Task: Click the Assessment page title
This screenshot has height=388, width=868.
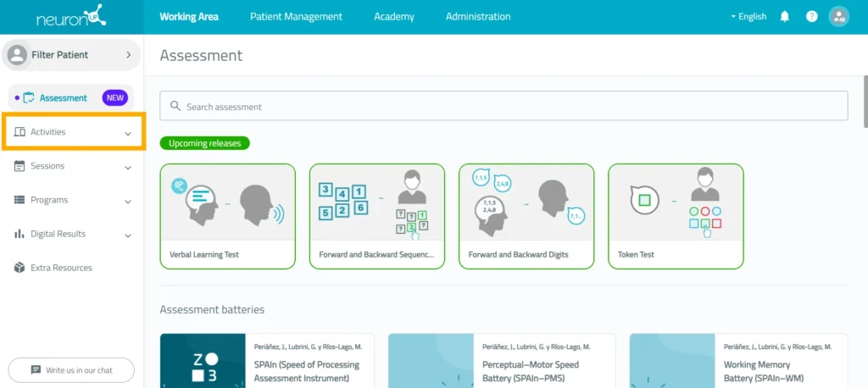Action: click(201, 55)
